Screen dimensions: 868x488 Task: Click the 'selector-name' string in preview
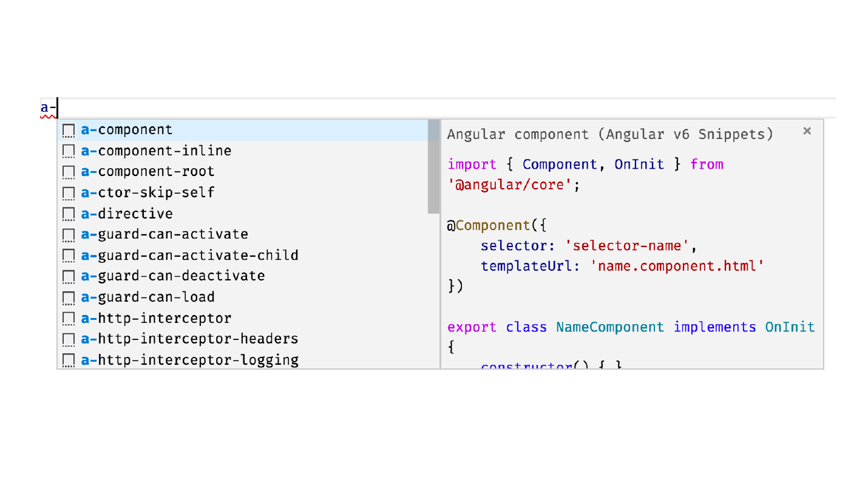(x=628, y=246)
